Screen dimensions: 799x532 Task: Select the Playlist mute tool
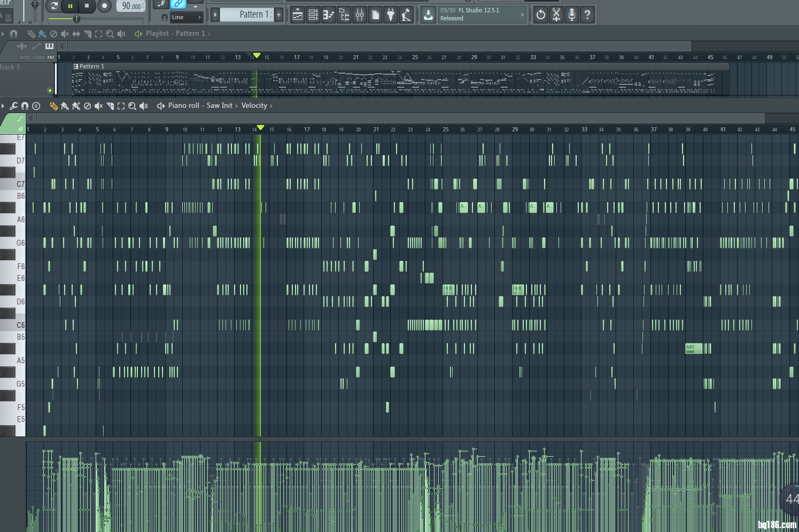click(x=65, y=34)
